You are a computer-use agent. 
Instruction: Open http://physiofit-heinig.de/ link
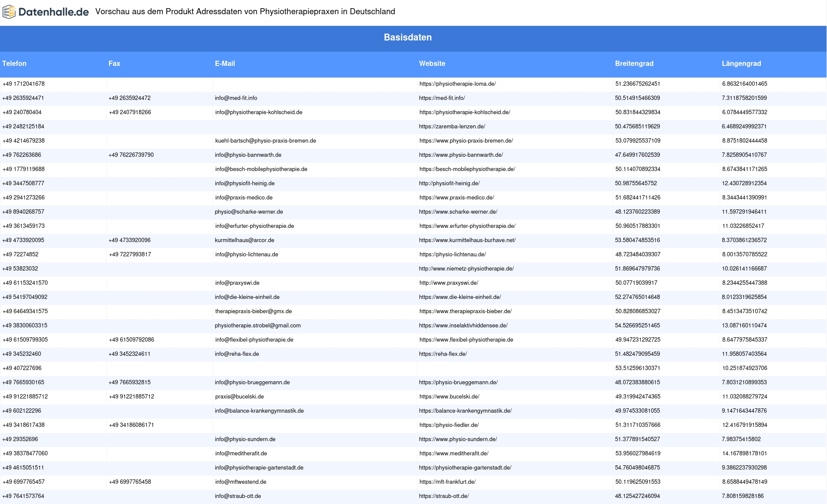tap(449, 184)
